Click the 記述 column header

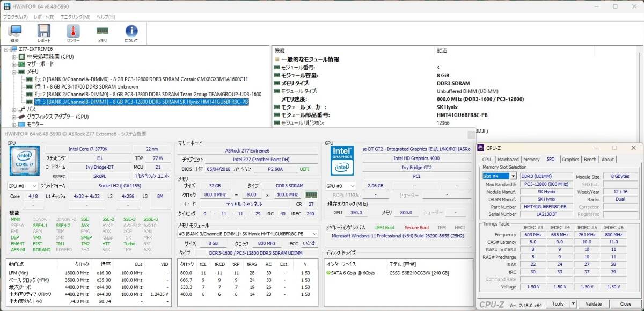click(442, 50)
